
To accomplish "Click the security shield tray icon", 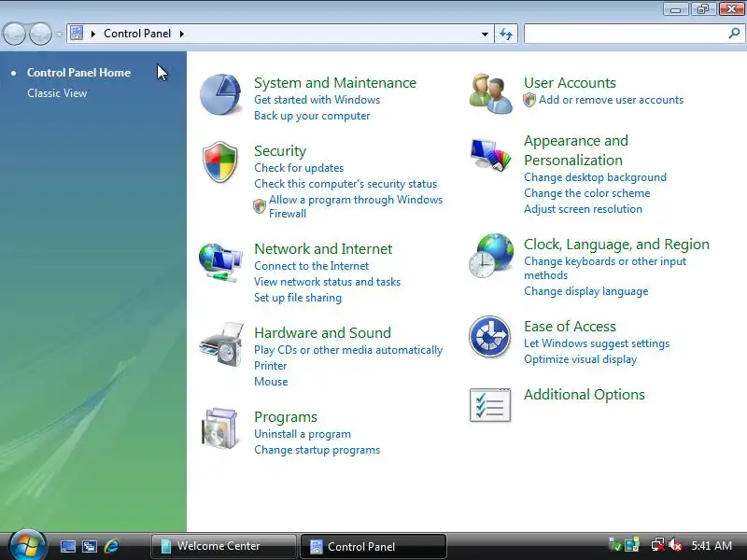I will [615, 545].
